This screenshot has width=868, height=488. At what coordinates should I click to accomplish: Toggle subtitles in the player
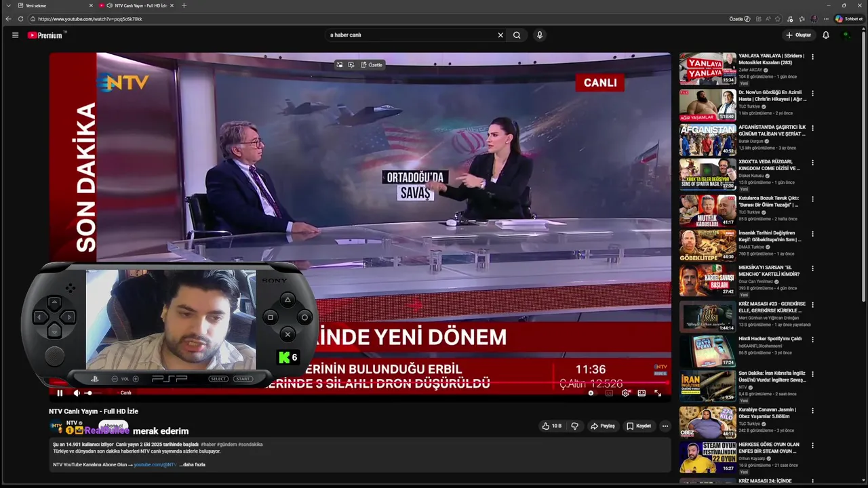click(x=609, y=393)
